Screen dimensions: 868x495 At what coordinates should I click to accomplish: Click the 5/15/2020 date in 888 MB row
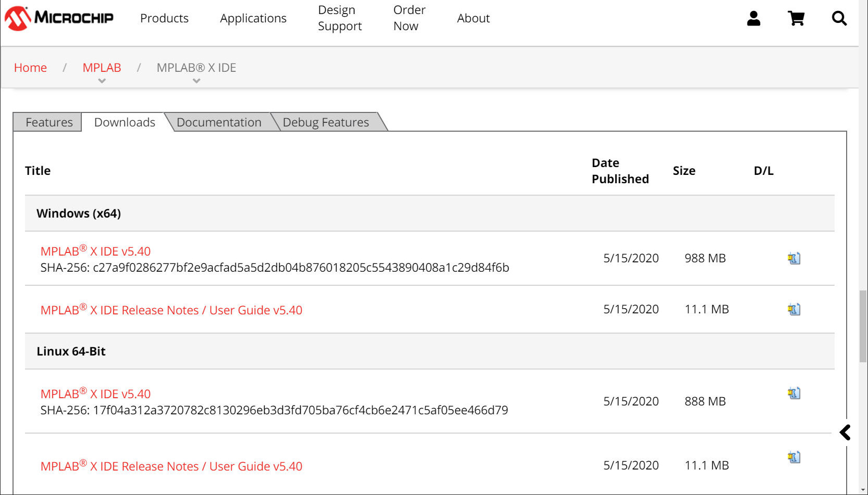coord(631,401)
